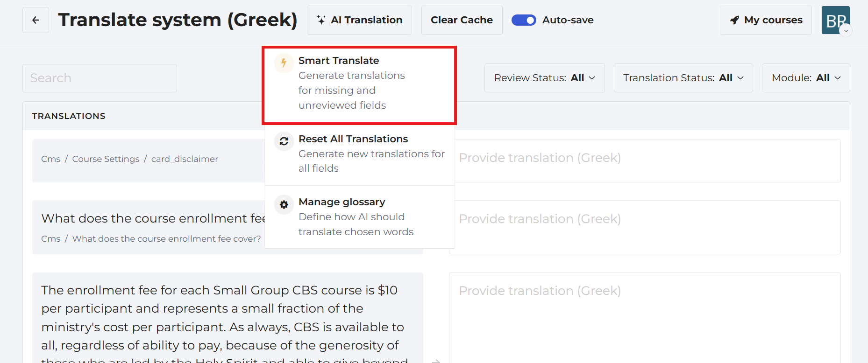Screen dimensions: 868x363
Task: Click the Clear Cache button
Action: [x=462, y=20]
